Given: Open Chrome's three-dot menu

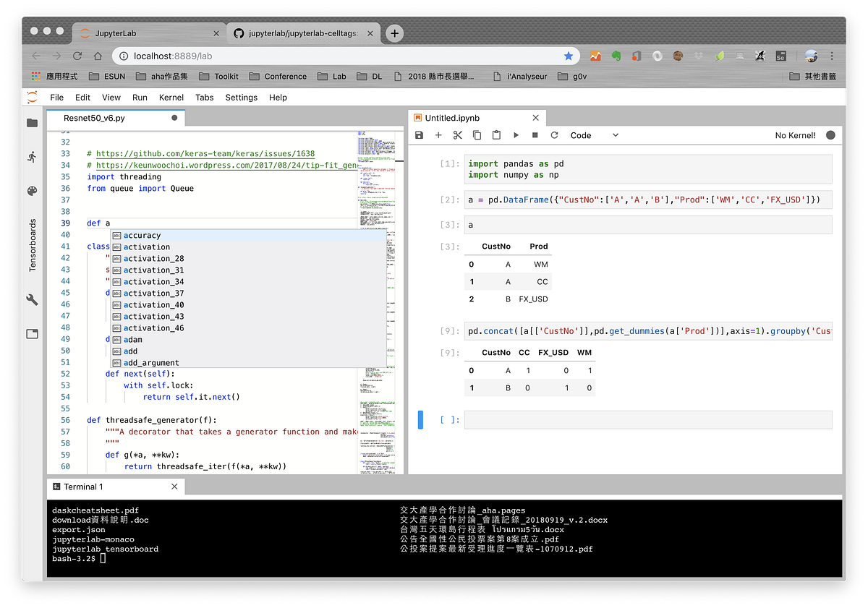Looking at the screenshot, I should 832,56.
